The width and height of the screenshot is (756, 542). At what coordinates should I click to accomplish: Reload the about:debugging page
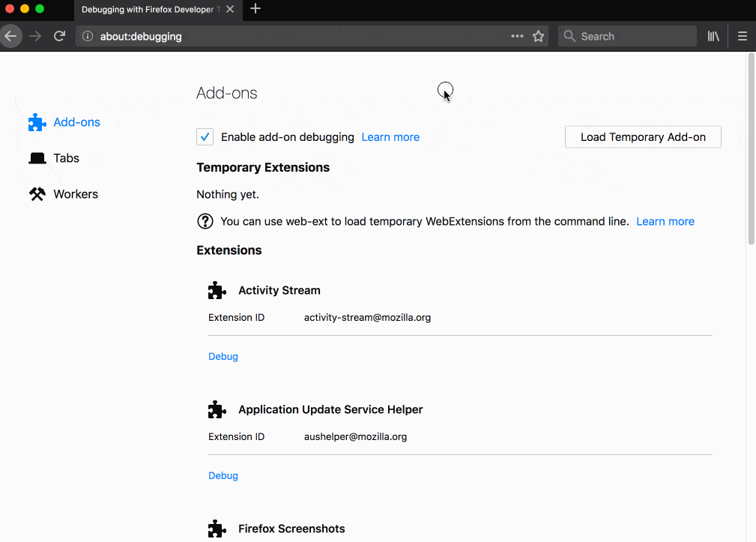pos(60,36)
